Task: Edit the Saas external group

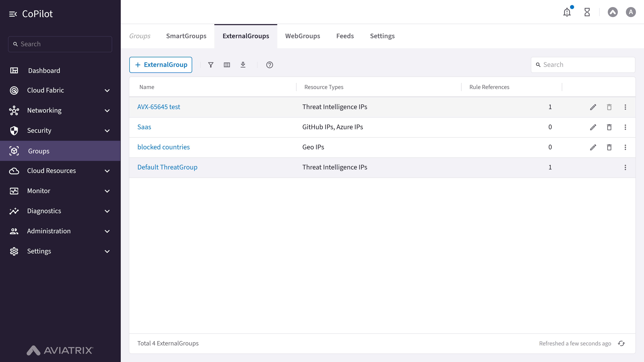Action: 593,127
